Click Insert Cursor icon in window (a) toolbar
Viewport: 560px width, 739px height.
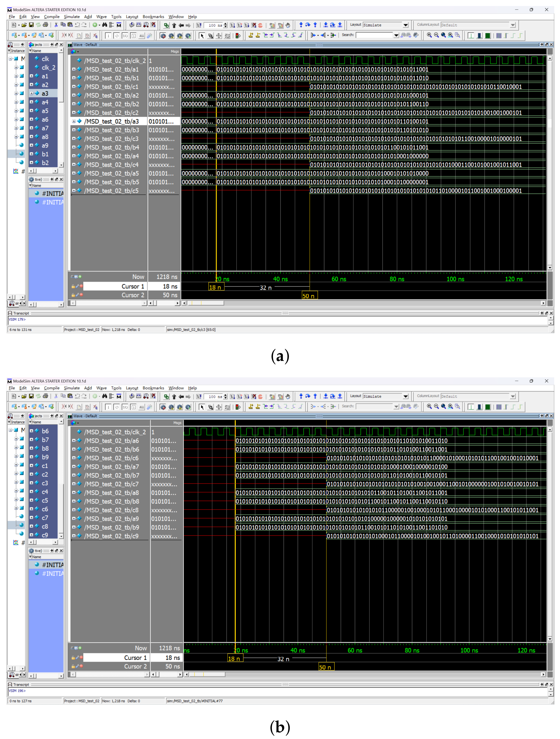tap(251, 35)
